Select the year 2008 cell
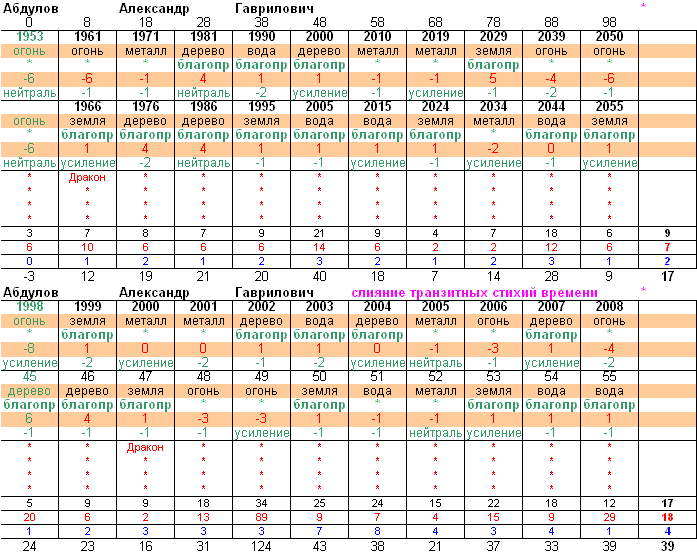This screenshot has height=555, width=697. coord(609,307)
